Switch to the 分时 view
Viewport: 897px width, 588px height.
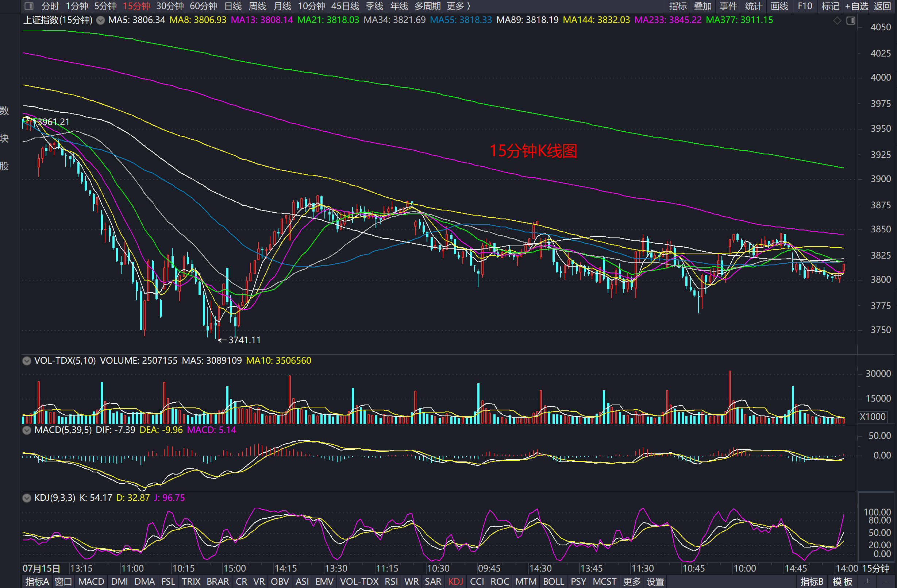[x=50, y=6]
